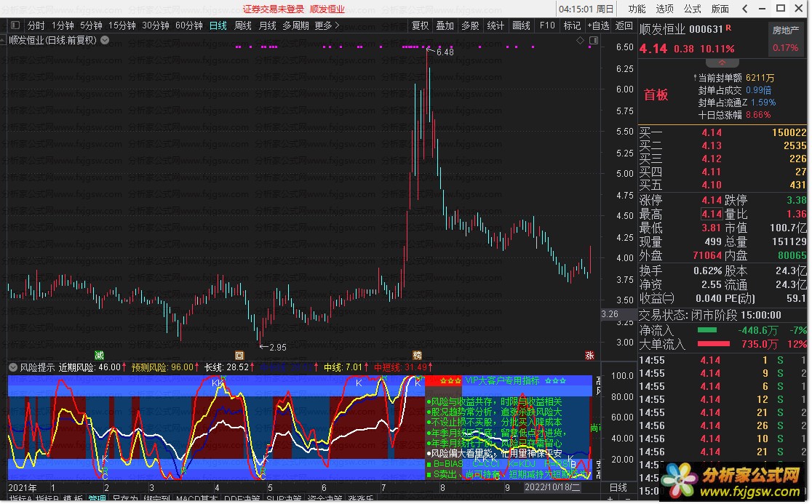The width and height of the screenshot is (812, 504).
Task: Open the 功能 menu
Action: tap(637, 9)
